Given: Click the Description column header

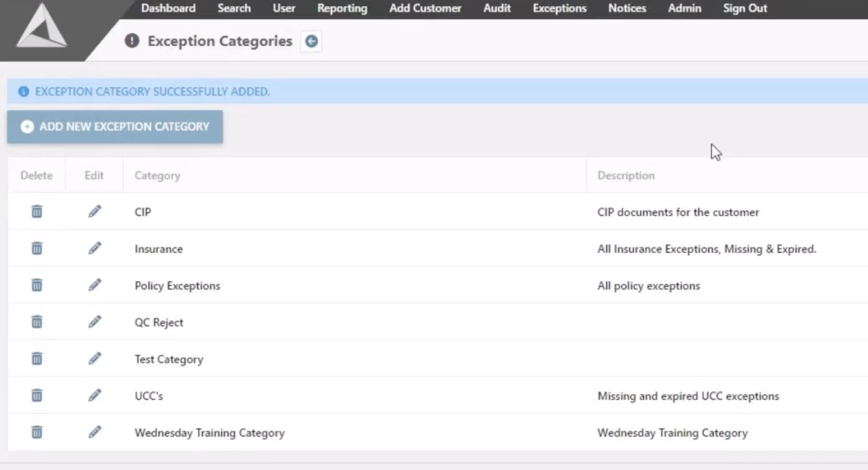Looking at the screenshot, I should pyautogui.click(x=626, y=176).
